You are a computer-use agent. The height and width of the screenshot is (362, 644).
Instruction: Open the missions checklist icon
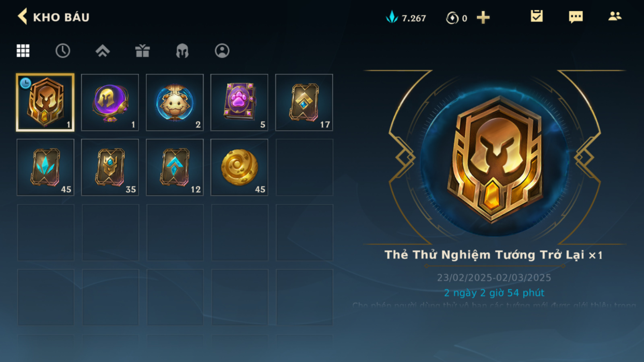(x=537, y=16)
